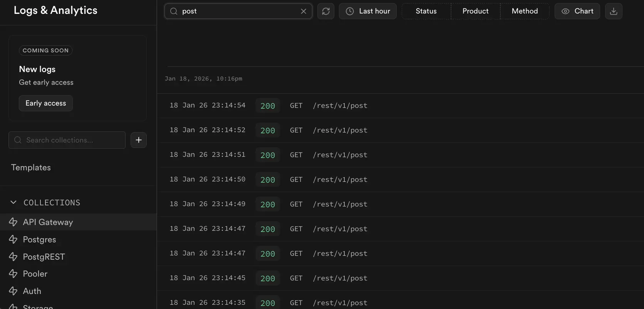Image resolution: width=644 pixels, height=309 pixels.
Task: Collapse the Collections section chevron
Action: [x=13, y=202]
